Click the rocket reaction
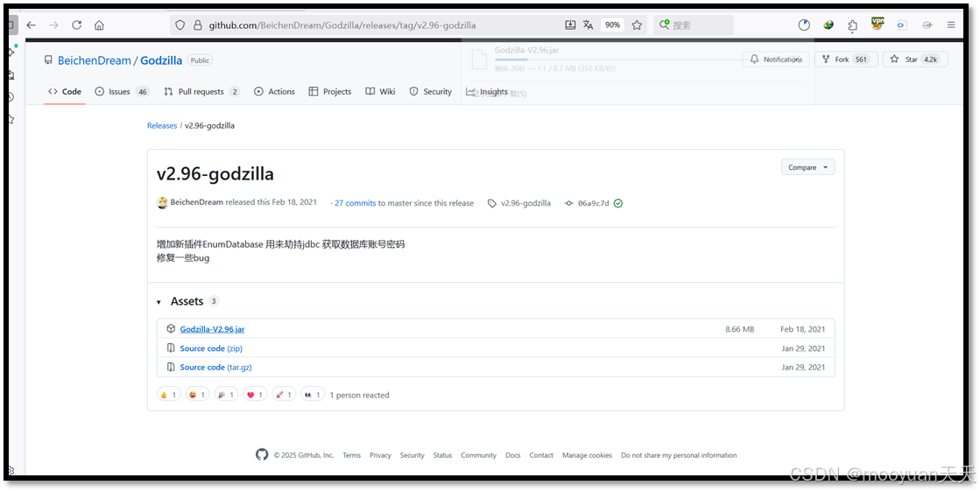The image size is (980, 492). [284, 395]
